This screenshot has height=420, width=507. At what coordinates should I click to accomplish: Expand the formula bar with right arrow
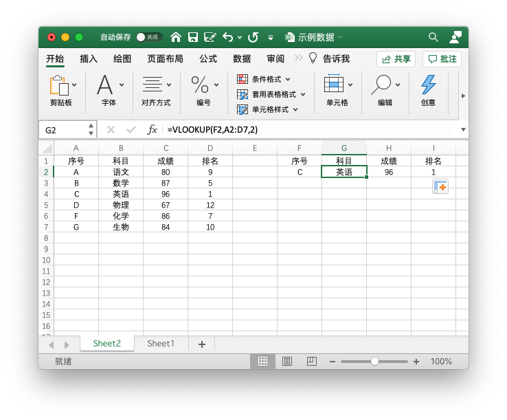coord(463,129)
